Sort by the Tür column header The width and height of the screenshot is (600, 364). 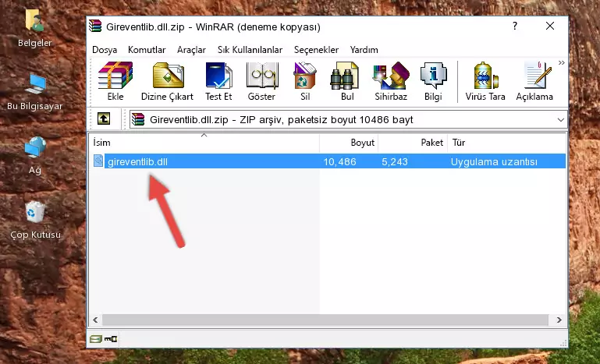point(506,143)
